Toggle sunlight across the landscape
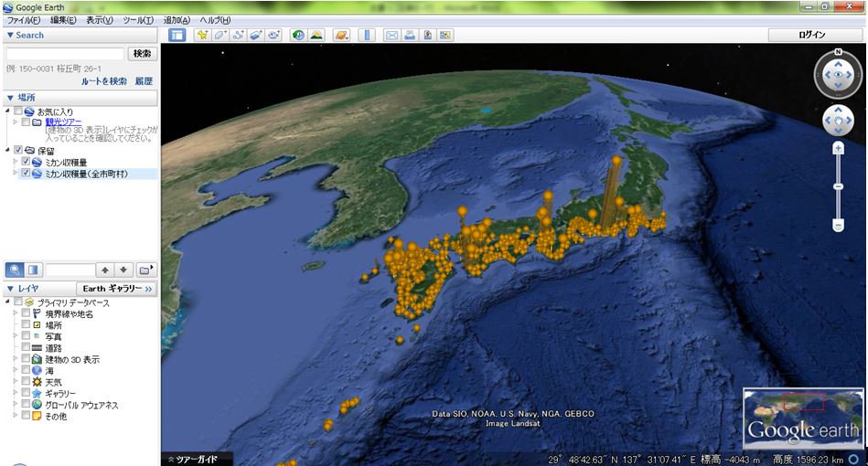This screenshot has width=868, height=466. pos(316,35)
